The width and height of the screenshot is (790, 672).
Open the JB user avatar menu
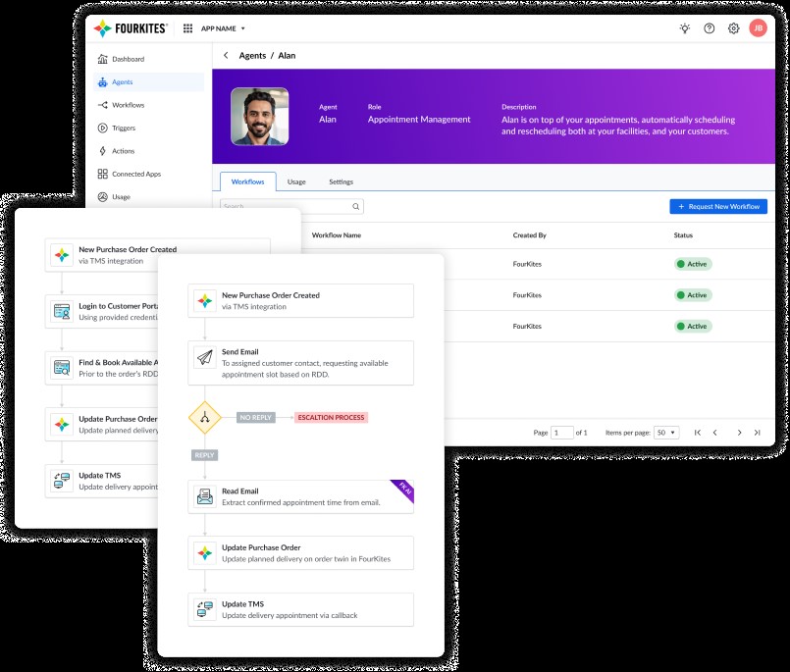(x=758, y=27)
